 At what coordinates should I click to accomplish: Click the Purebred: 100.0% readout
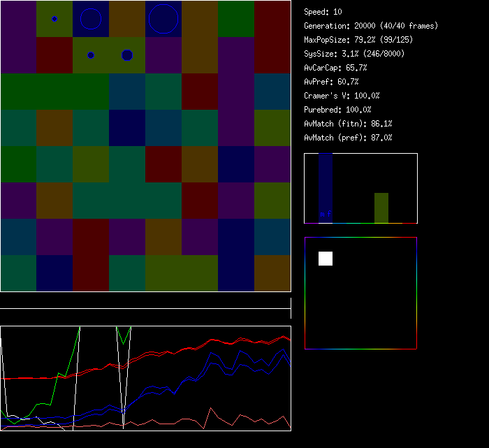tap(337, 110)
